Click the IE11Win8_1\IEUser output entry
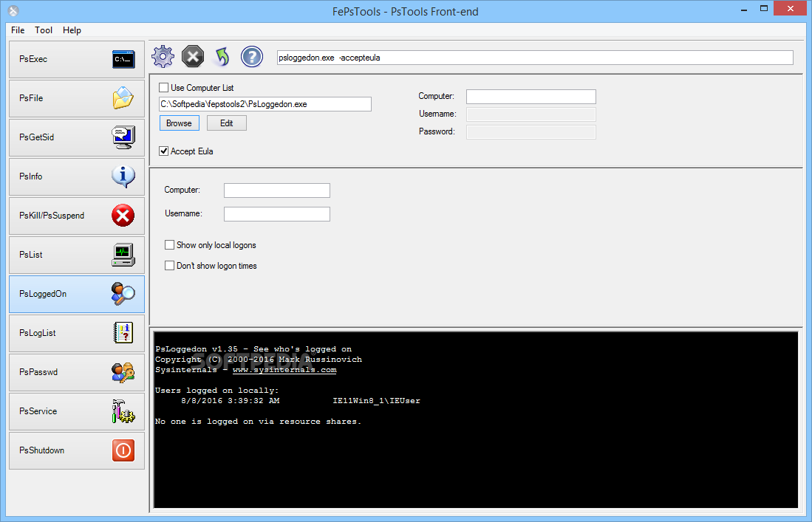The width and height of the screenshot is (812, 522). (377, 401)
